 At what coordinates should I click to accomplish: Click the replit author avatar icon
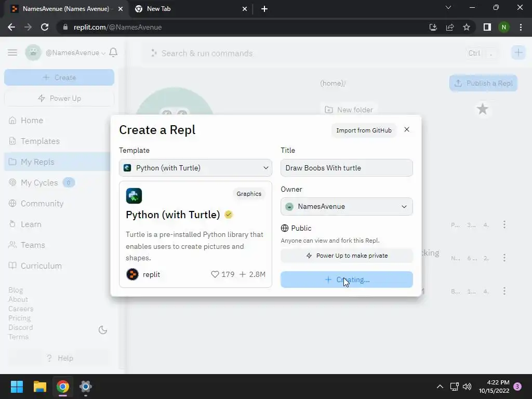(x=132, y=274)
